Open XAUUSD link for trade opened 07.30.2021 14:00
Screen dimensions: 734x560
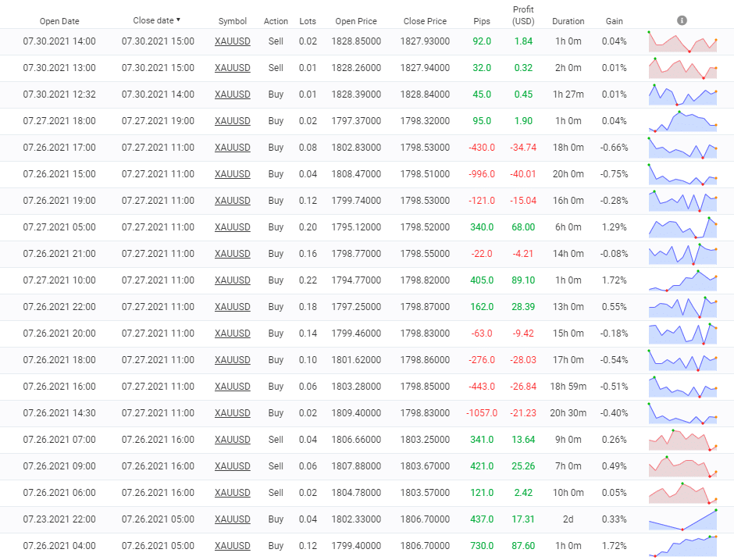point(232,41)
